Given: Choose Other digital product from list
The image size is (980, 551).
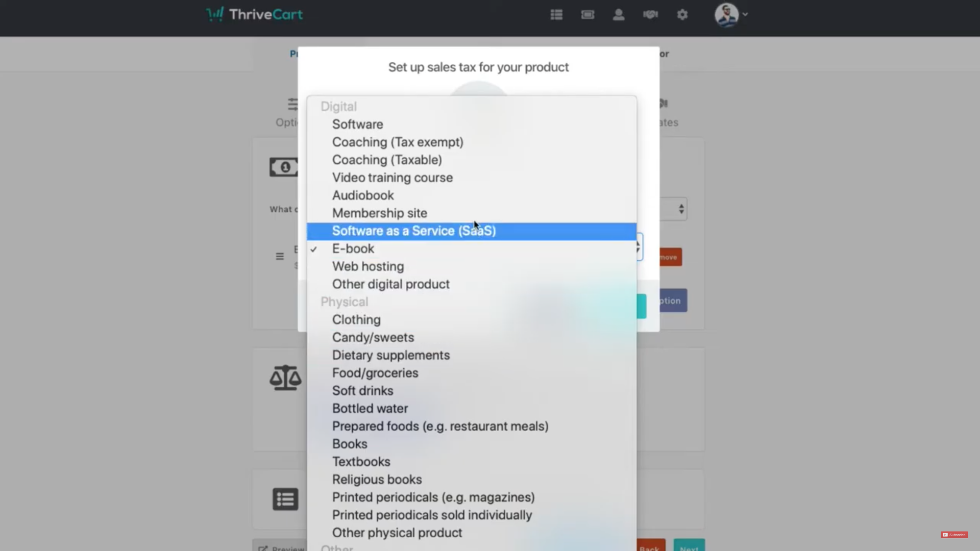Looking at the screenshot, I should [390, 283].
